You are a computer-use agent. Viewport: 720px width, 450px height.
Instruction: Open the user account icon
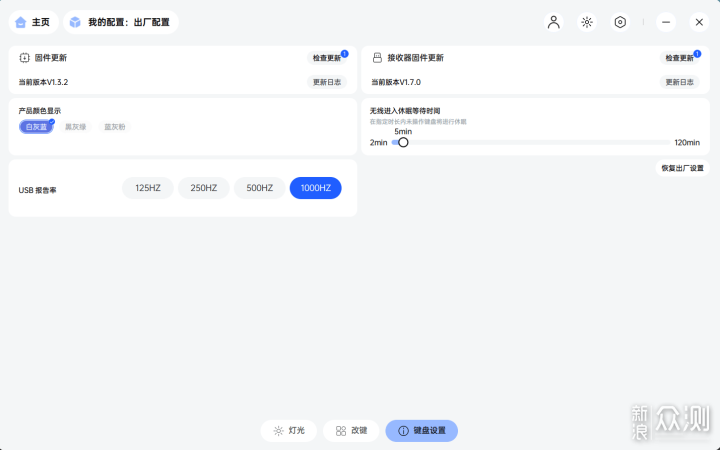(x=554, y=22)
